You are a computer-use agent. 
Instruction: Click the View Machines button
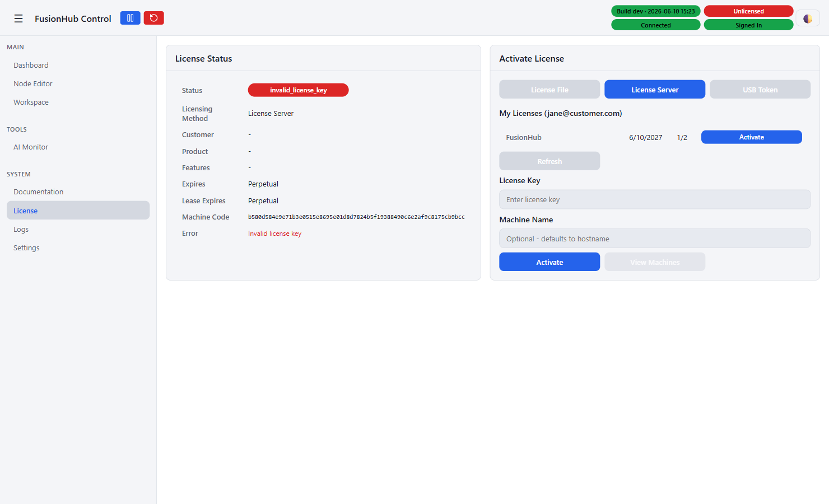(x=655, y=262)
